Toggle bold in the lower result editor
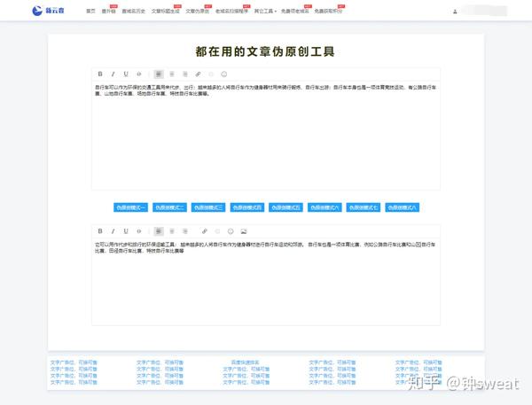Screen dimensions: 532x405 (100, 231)
